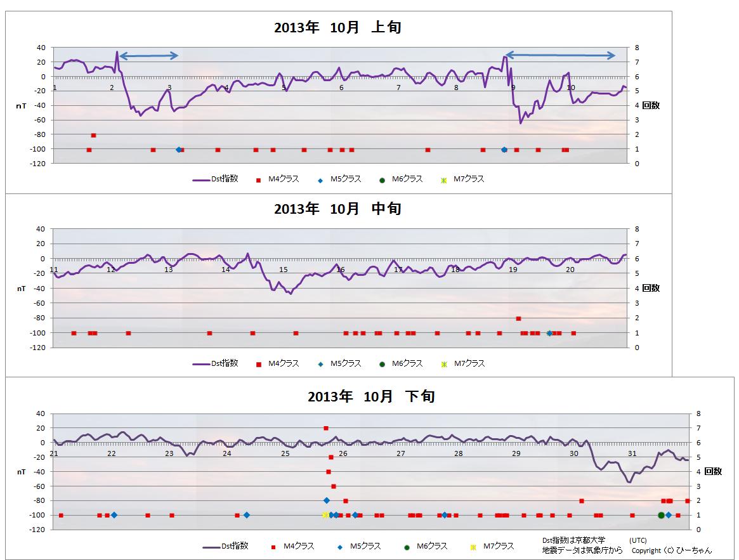Click the chart title 2013年 10月 上旬

click(337, 27)
